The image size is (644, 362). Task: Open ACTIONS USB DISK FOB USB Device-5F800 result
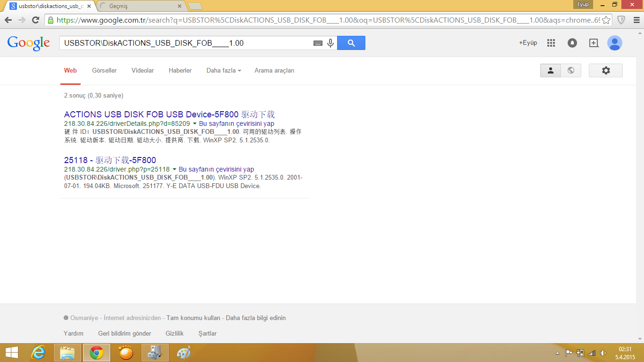click(169, 114)
